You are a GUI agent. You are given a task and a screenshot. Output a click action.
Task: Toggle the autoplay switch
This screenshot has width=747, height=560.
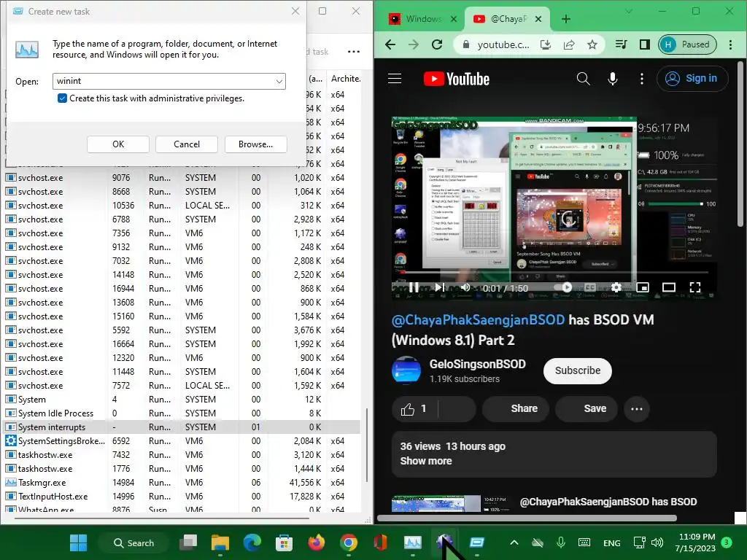tap(563, 287)
